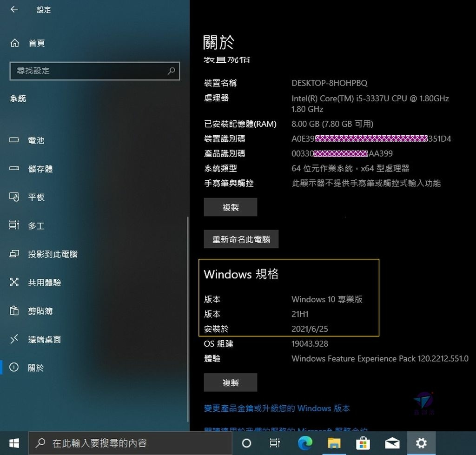Screen dimensions: 476x455
Task: Select the 共用體驗 shared experiences icon
Action: [x=14, y=282]
